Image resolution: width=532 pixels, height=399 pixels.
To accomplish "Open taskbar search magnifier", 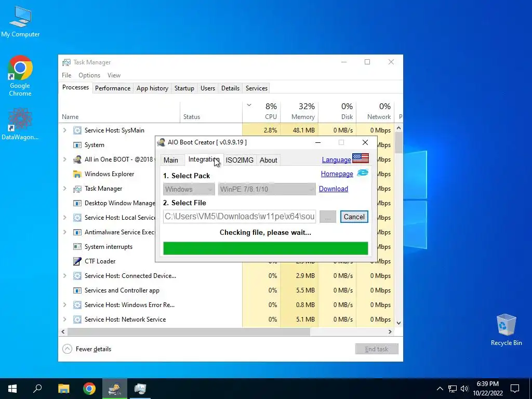I will [x=37, y=389].
